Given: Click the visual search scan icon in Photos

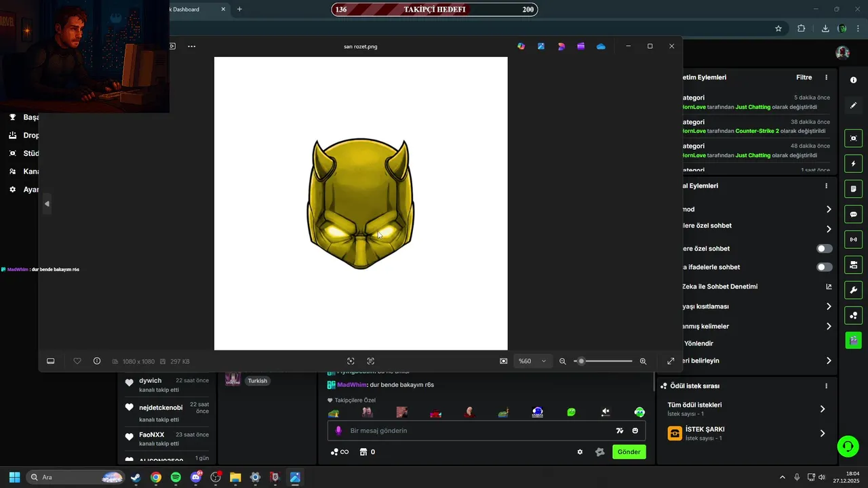Looking at the screenshot, I should click(351, 361).
